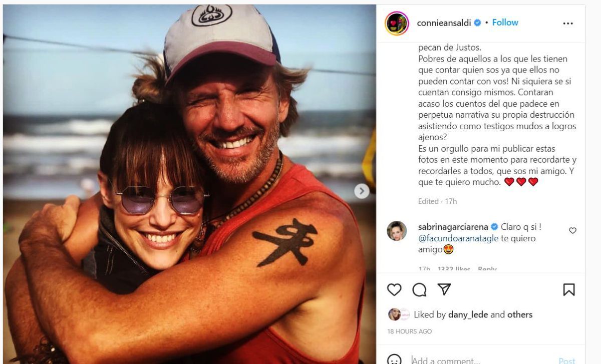
Task: Go to the next photo in carousel
Action: (362, 191)
